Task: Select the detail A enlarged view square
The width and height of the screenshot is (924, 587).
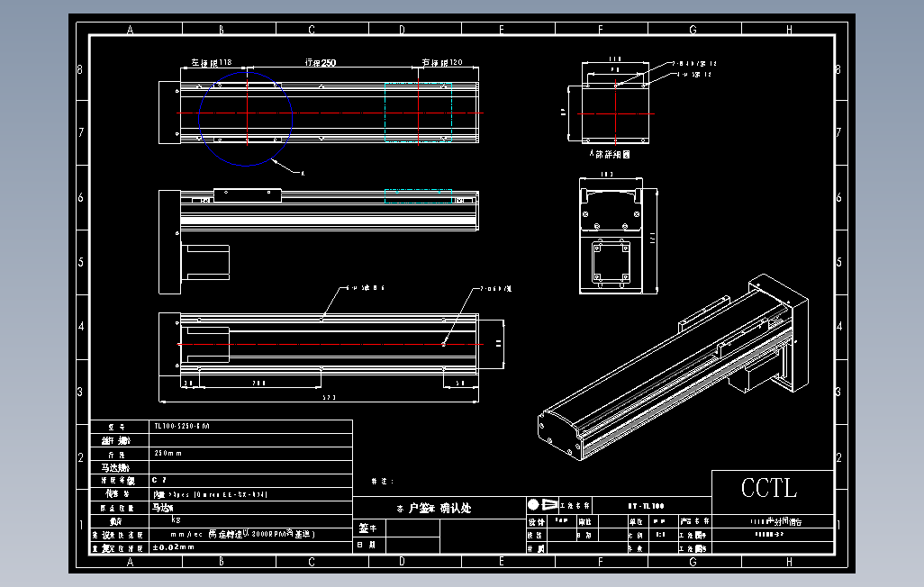Action: coord(615,113)
